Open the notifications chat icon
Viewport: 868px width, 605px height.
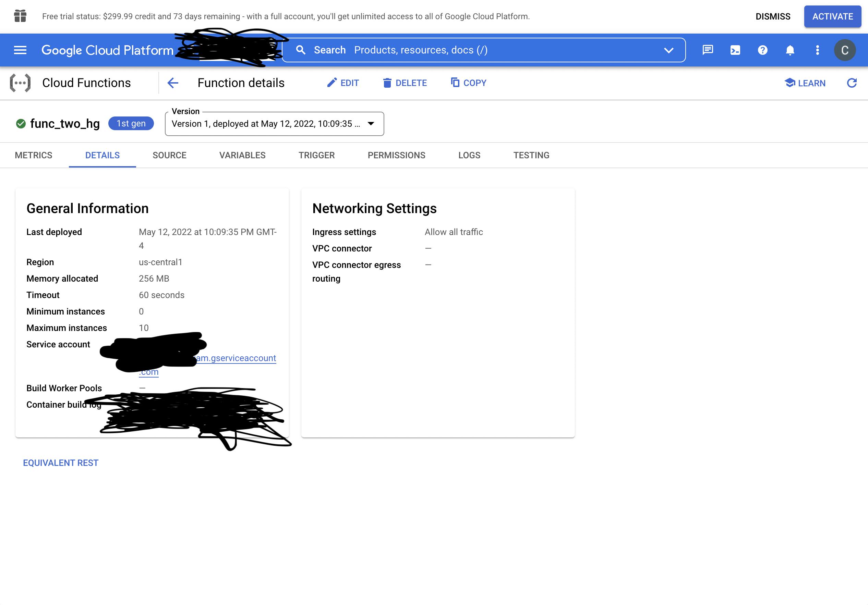click(708, 50)
